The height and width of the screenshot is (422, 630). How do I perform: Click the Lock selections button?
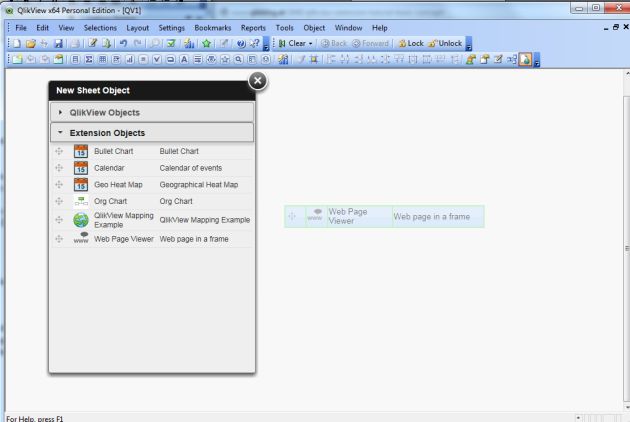pos(411,43)
